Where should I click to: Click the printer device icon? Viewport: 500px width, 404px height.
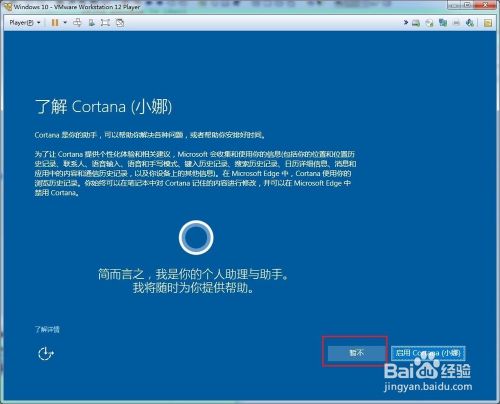coord(456,23)
